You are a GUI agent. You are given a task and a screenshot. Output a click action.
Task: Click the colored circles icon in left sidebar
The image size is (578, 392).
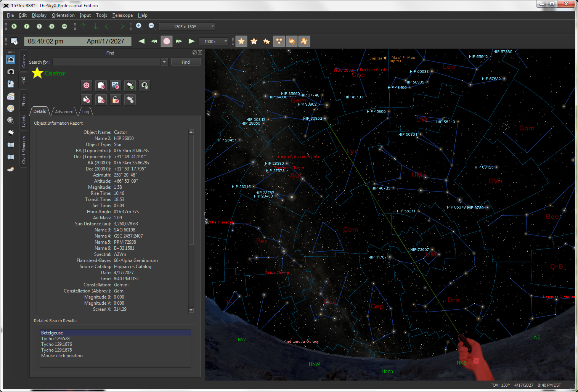coord(11,96)
